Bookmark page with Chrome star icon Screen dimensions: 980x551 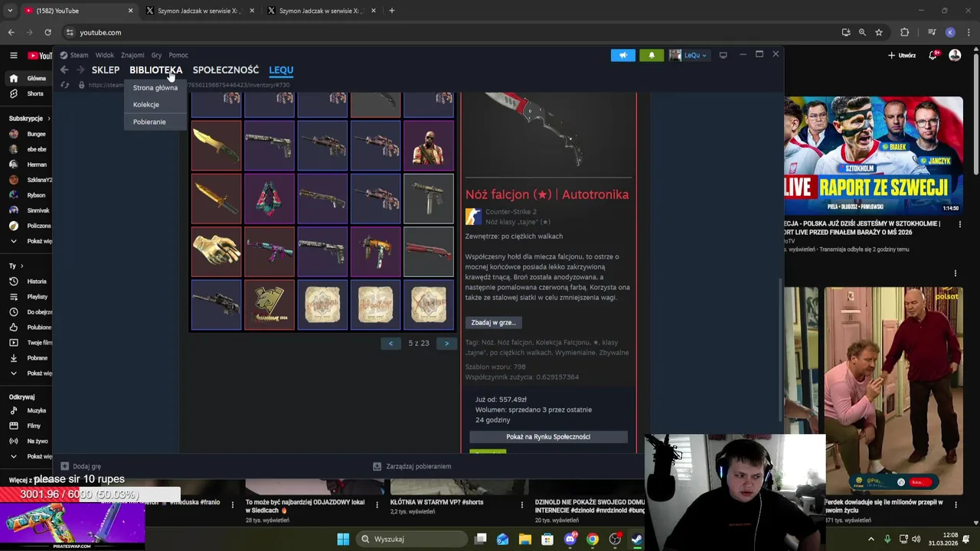pyautogui.click(x=879, y=32)
